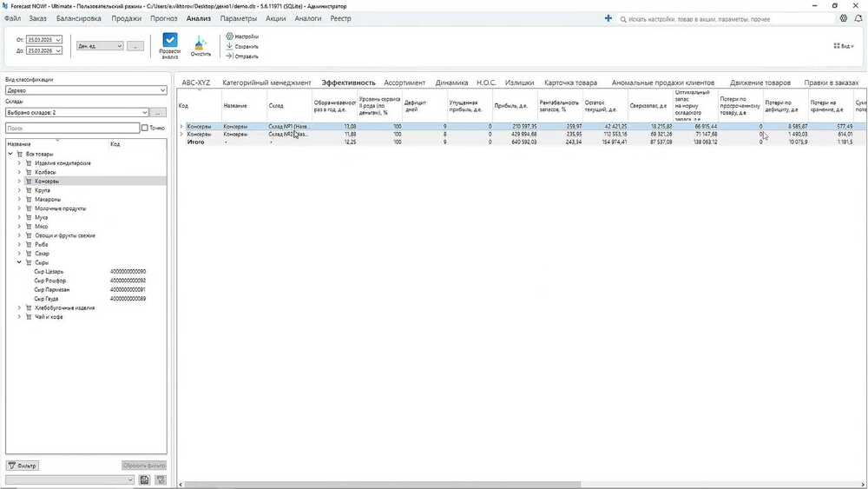
Task: Switch to the Ассортимент tab
Action: click(x=404, y=83)
